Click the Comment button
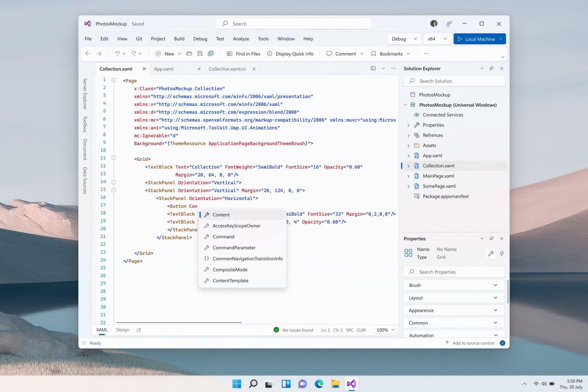588x392 pixels. [341, 54]
